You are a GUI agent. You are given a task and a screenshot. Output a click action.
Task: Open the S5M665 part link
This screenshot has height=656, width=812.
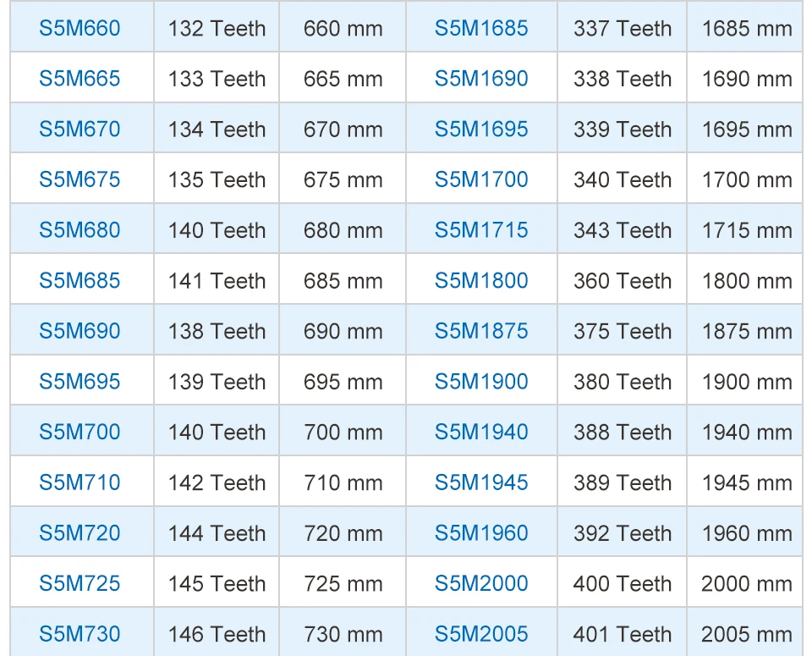80,78
